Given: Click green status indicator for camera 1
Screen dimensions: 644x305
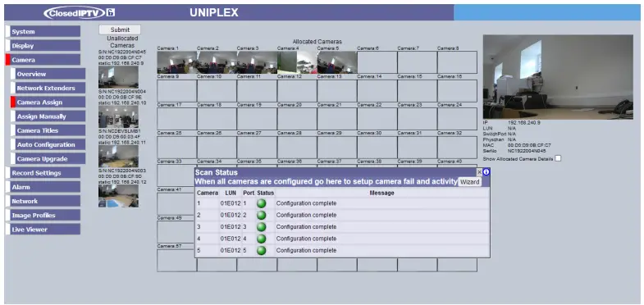Looking at the screenshot, I should click(x=261, y=203).
